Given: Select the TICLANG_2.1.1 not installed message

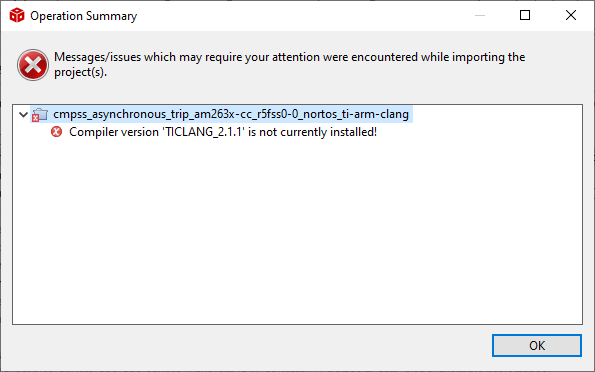Looking at the screenshot, I should pyautogui.click(x=223, y=132).
